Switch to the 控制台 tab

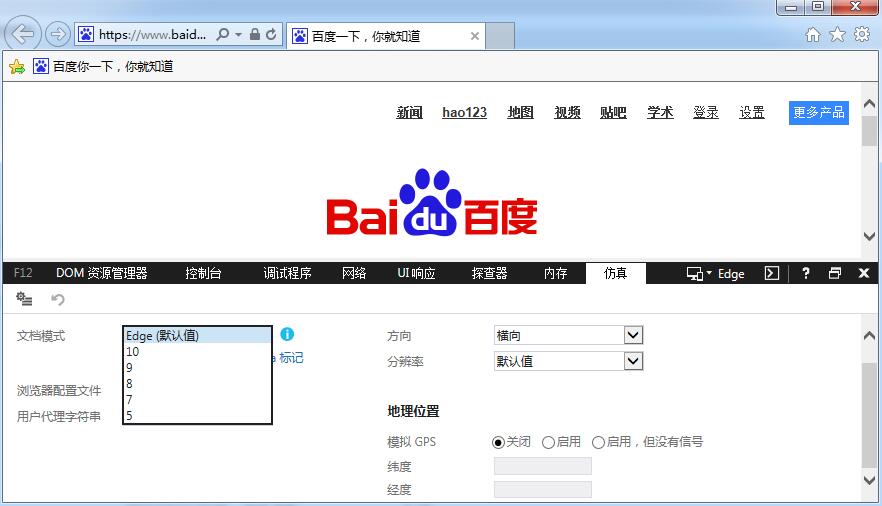[x=203, y=273]
